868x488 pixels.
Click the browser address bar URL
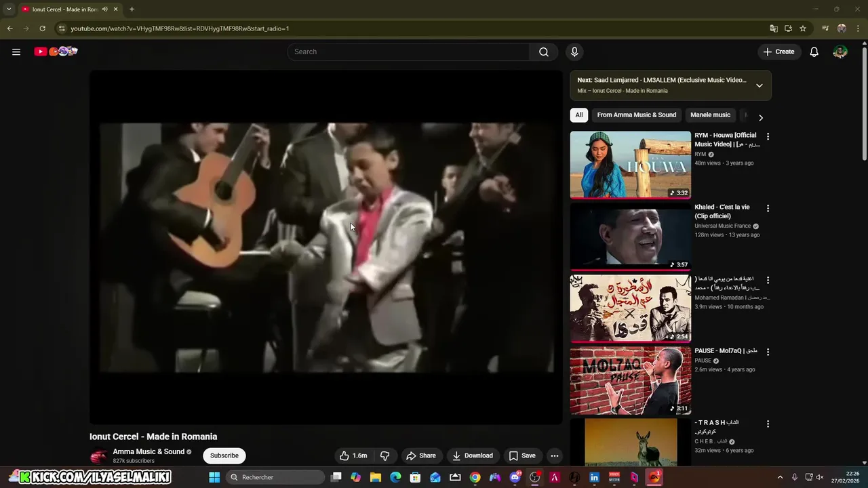(x=180, y=28)
